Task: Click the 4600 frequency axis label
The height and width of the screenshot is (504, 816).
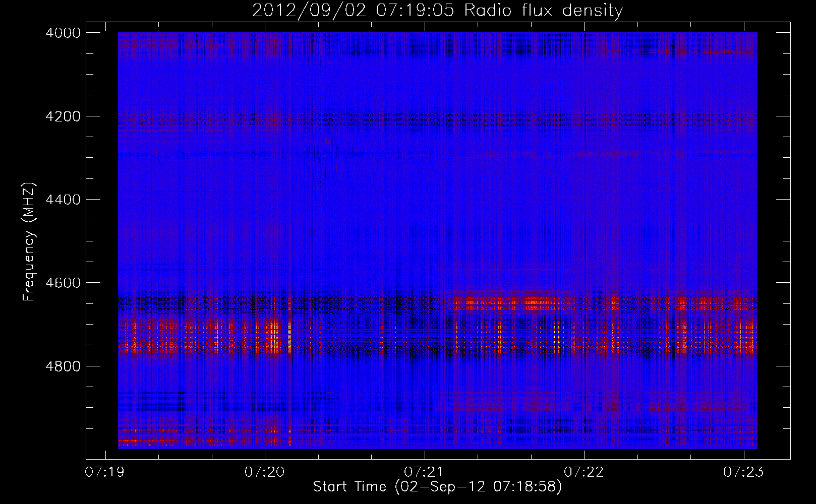Action: [63, 283]
